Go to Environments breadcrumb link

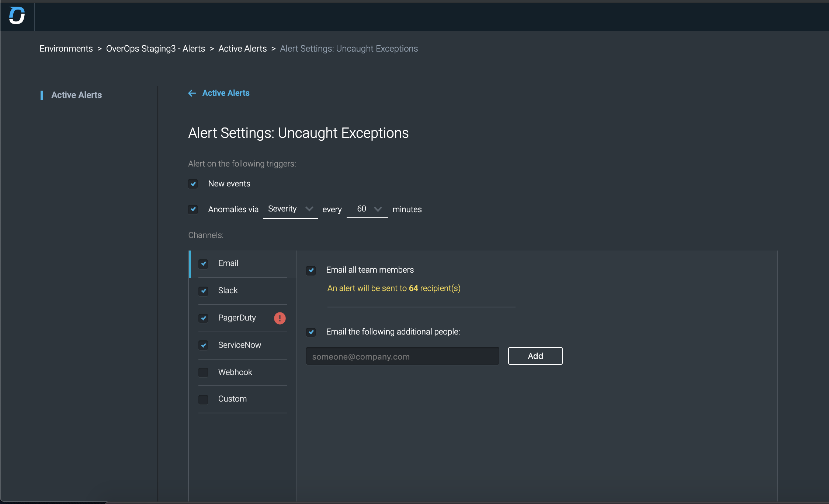click(66, 49)
